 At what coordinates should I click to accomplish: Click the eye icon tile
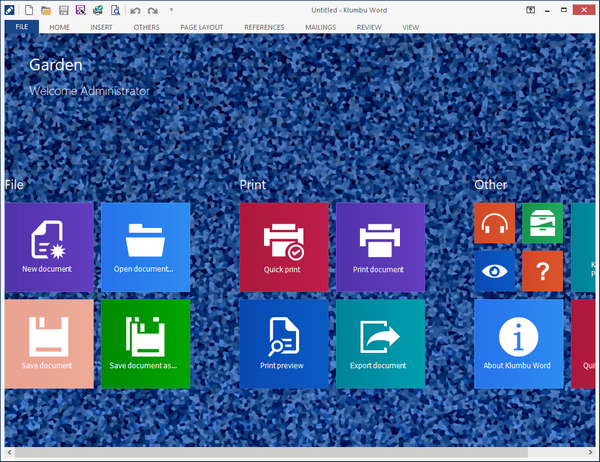point(494,271)
